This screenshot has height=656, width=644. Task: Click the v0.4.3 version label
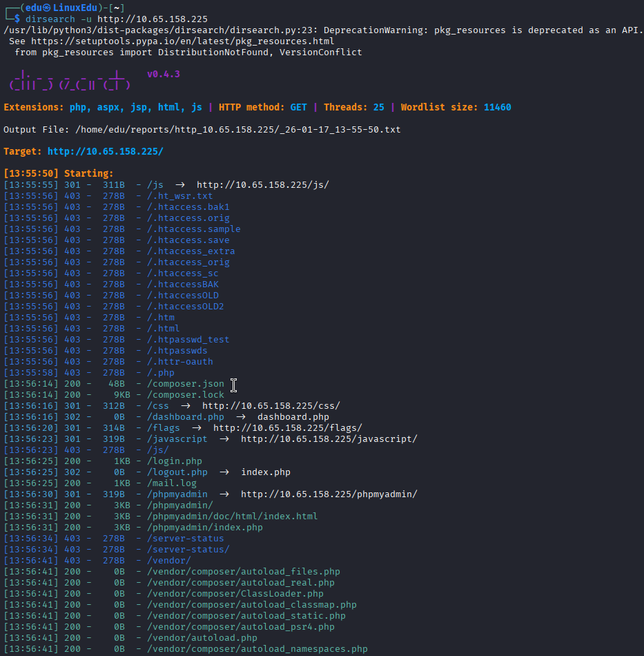pos(164,74)
